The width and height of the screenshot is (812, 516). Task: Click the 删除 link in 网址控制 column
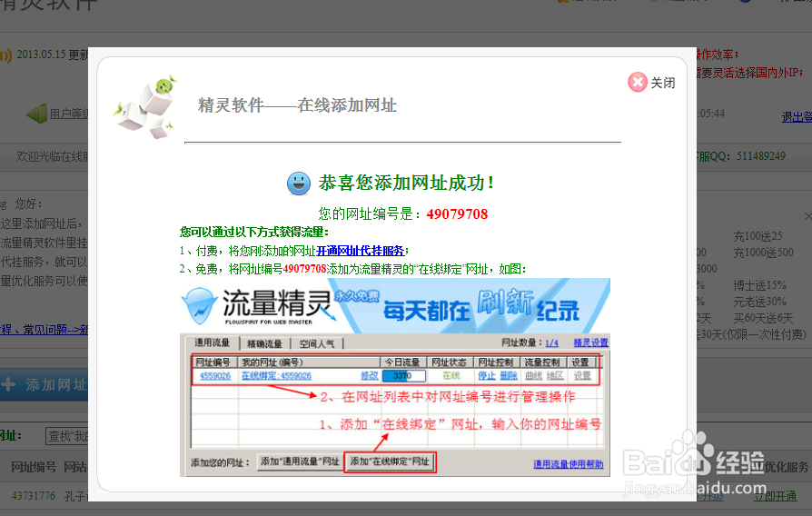coord(509,375)
